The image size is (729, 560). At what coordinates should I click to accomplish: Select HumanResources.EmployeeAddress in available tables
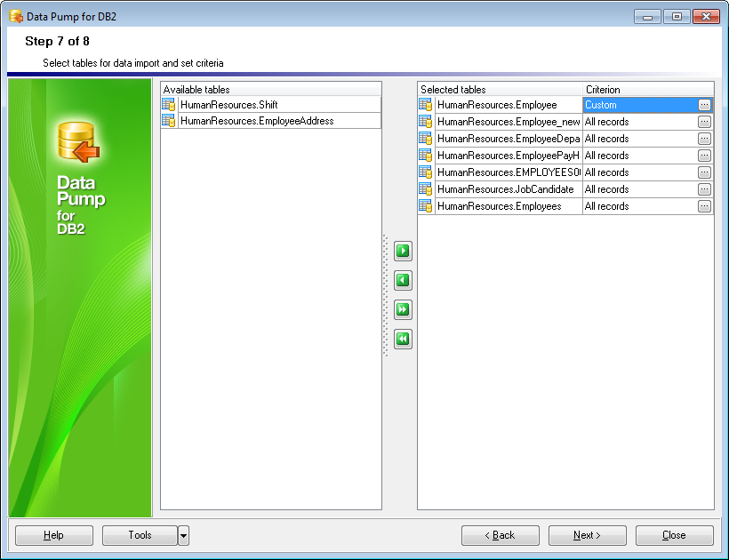tap(257, 121)
